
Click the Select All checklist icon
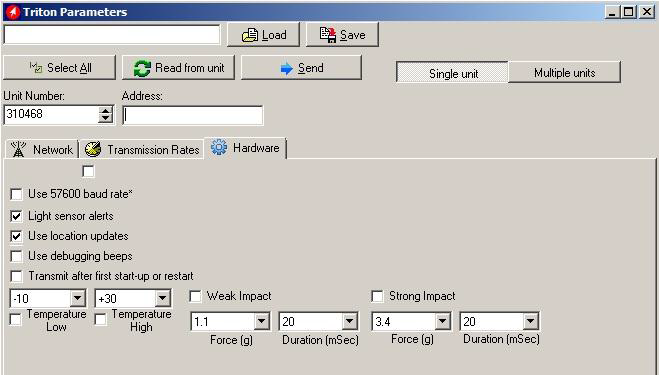click(x=36, y=67)
